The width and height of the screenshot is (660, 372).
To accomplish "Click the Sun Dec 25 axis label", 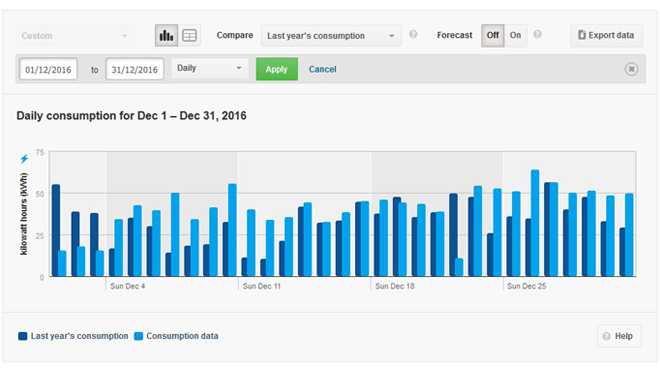I will pyautogui.click(x=527, y=286).
